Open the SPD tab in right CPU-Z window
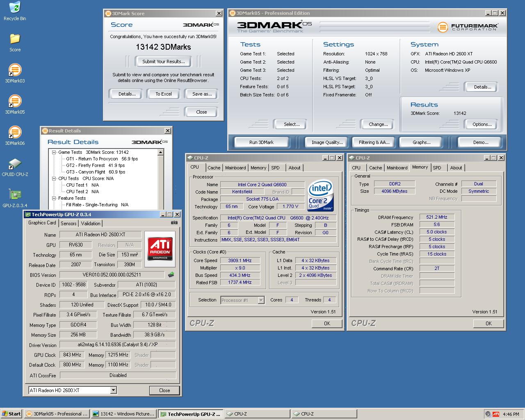This screenshot has width=525, height=420. [x=437, y=168]
